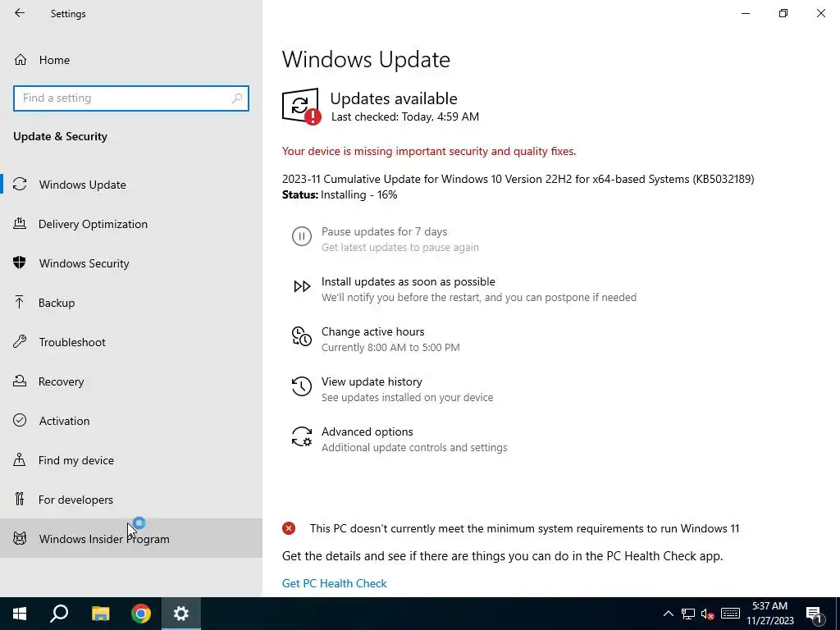
Task: Show hidden system tray icons
Action: [x=668, y=614]
